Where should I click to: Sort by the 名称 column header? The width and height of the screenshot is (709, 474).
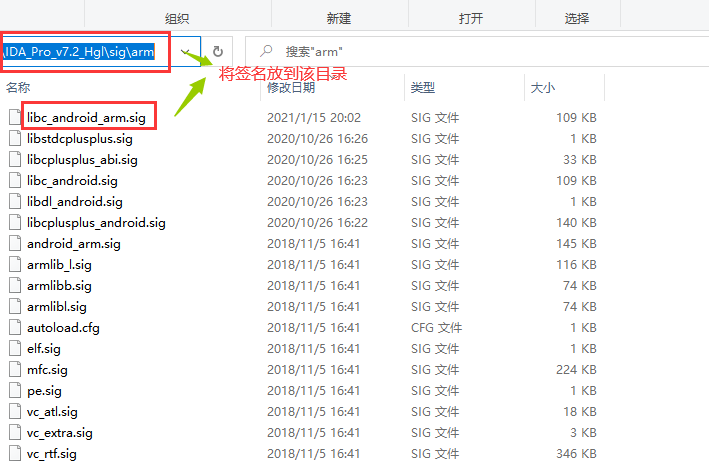(18, 87)
